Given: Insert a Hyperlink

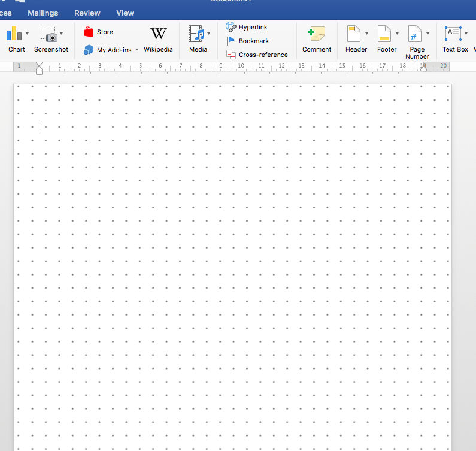Looking at the screenshot, I should tap(247, 27).
